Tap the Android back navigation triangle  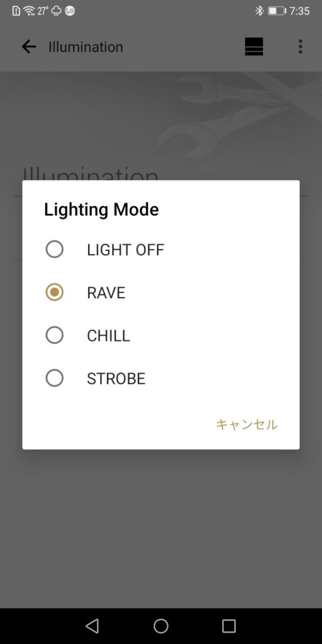(x=92, y=626)
